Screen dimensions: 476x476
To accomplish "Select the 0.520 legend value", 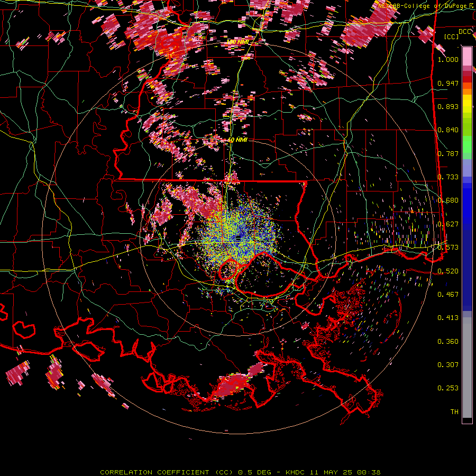I will tap(448, 271).
